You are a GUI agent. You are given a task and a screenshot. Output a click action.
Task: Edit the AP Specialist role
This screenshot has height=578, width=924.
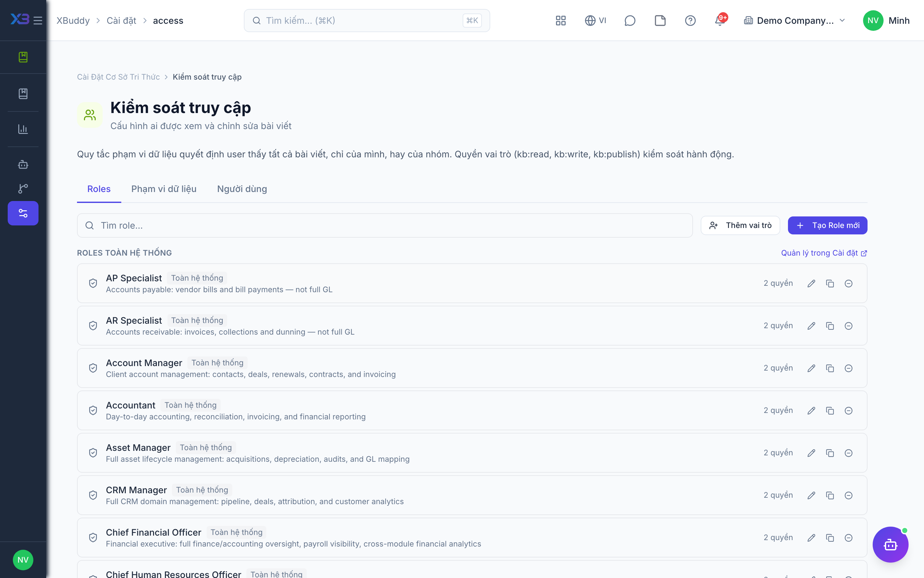811,283
